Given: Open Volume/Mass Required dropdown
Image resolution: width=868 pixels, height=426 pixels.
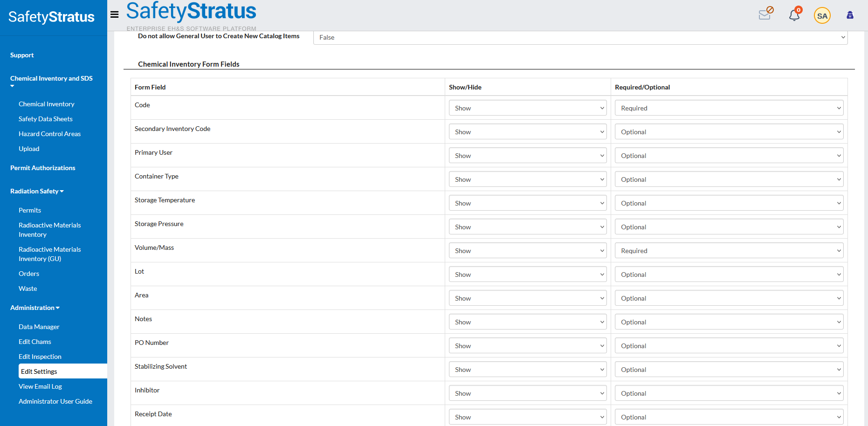Looking at the screenshot, I should [x=729, y=250].
